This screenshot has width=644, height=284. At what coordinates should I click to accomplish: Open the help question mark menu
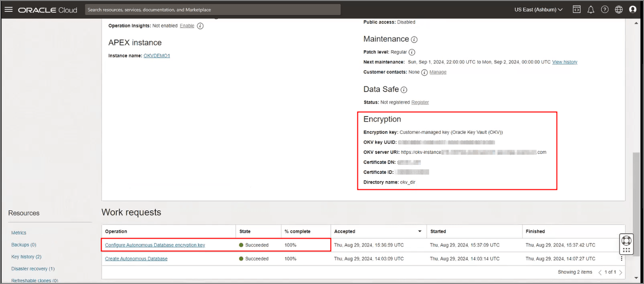pyautogui.click(x=605, y=10)
